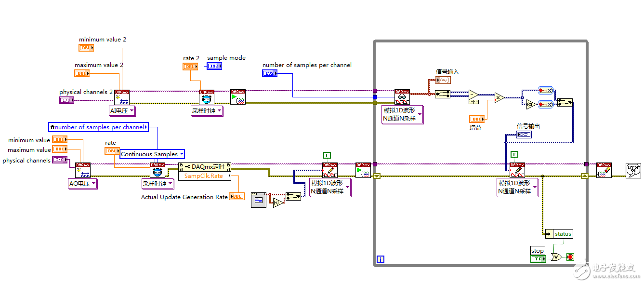Click the lower DAQmx Timing node under Continuous Samples
This screenshot has width=644, height=284.
pyautogui.click(x=158, y=170)
